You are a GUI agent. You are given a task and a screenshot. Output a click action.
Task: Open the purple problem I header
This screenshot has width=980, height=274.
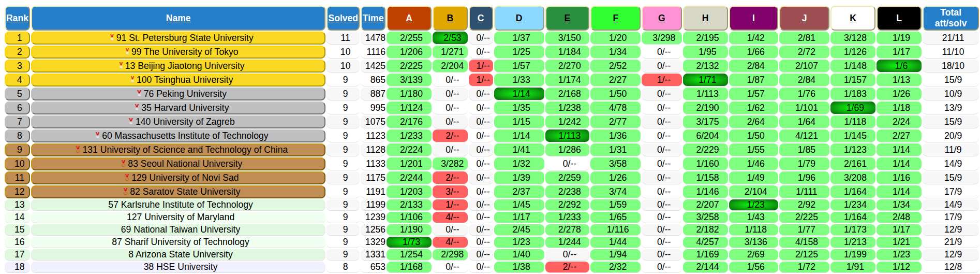(753, 18)
